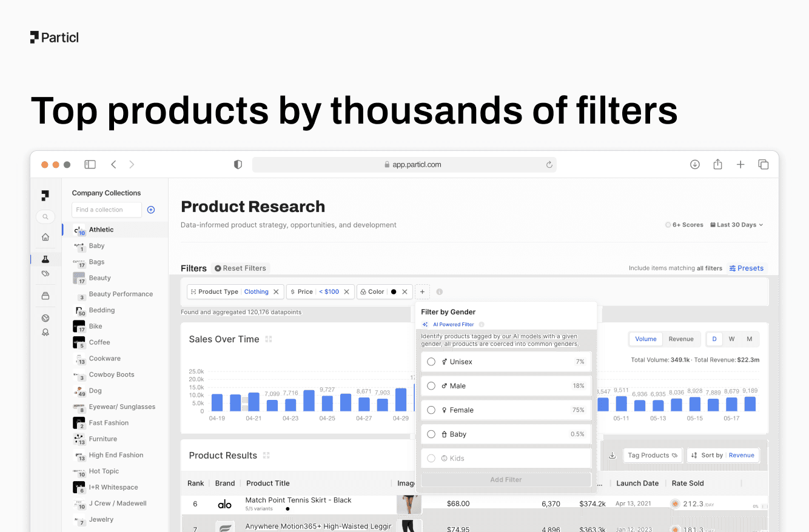Click the search magnifier in sidebar
Image resolution: width=809 pixels, height=532 pixels.
(x=45, y=217)
